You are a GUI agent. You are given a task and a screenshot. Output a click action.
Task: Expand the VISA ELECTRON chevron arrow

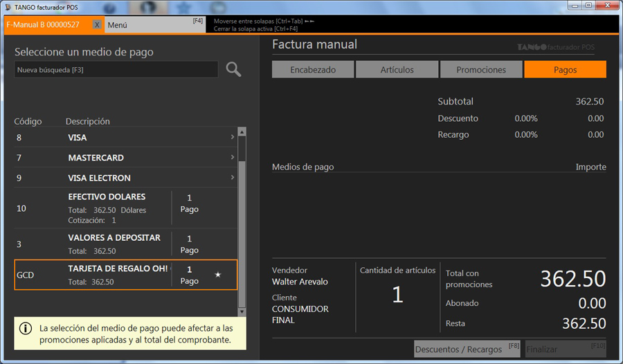click(x=233, y=178)
